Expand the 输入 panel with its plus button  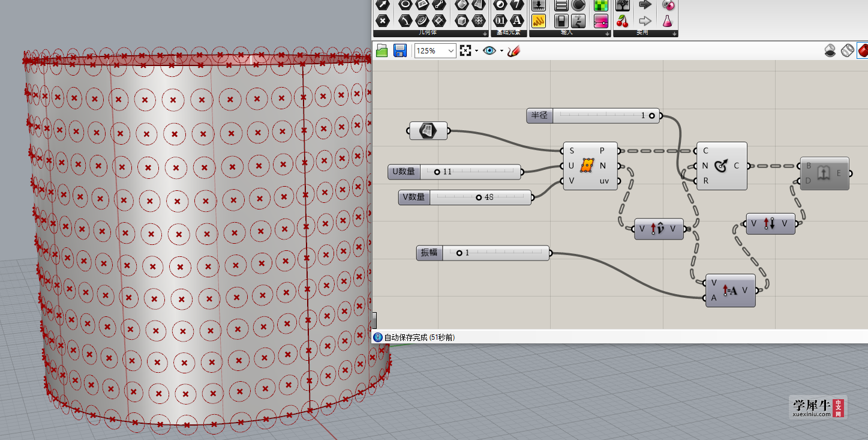coord(606,34)
